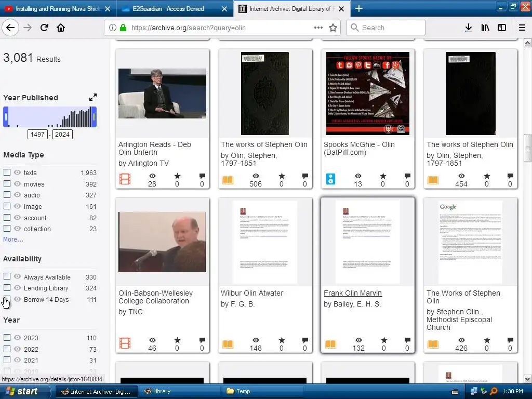Click the secure connection padlock icon
532x399 pixels.
pyautogui.click(x=123, y=28)
